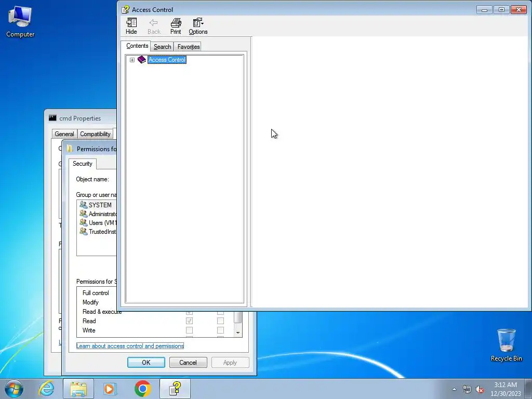
Task: Close the Access Control help window
Action: pyautogui.click(x=519, y=10)
